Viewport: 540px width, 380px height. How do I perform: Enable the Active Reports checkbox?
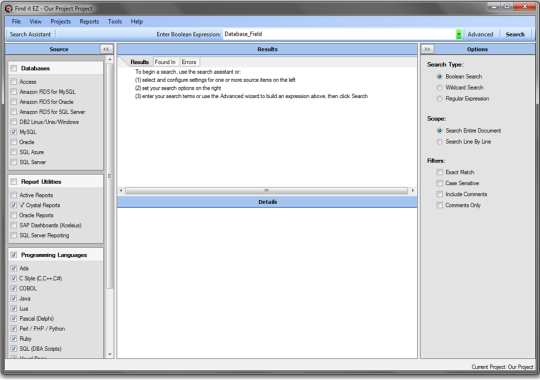coord(13,195)
